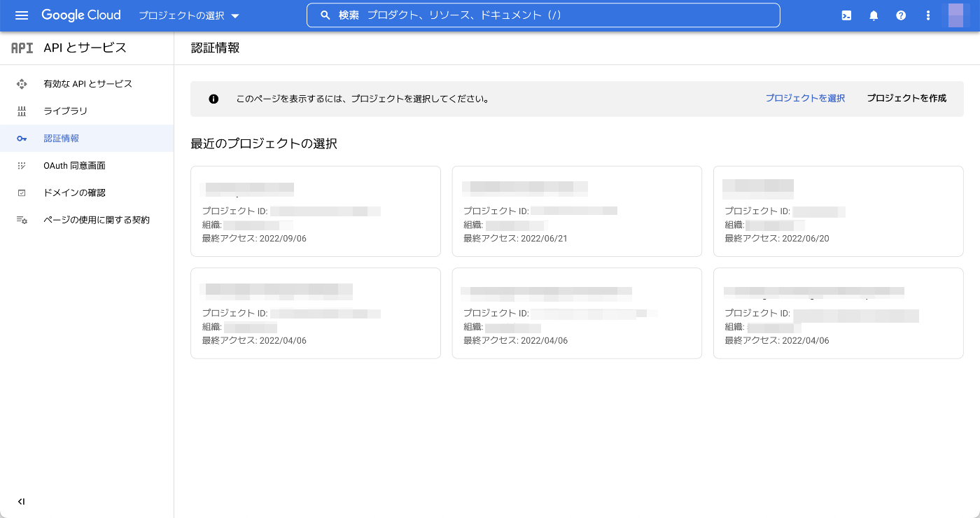Click the OAuth consent dots icon
The width and height of the screenshot is (980, 518).
coord(22,166)
